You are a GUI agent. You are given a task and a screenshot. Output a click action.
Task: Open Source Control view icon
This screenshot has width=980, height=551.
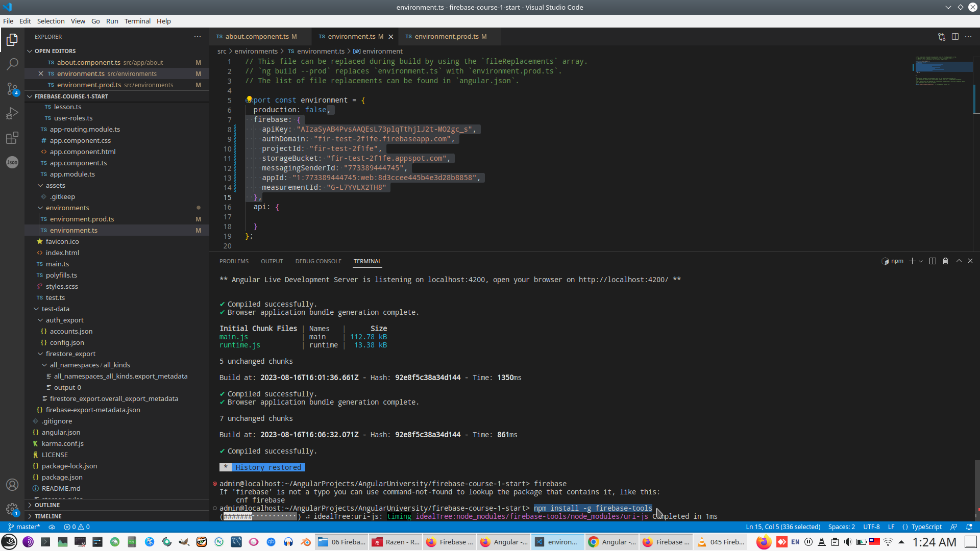point(12,89)
